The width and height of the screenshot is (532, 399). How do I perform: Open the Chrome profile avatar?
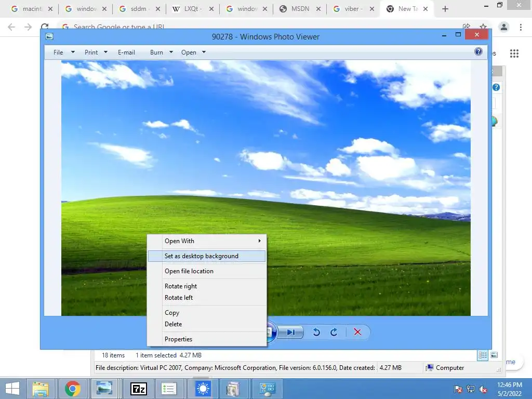[504, 27]
